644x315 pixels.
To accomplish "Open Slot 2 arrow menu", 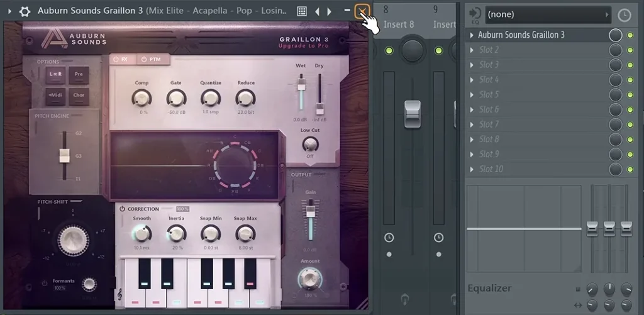I will pos(472,50).
